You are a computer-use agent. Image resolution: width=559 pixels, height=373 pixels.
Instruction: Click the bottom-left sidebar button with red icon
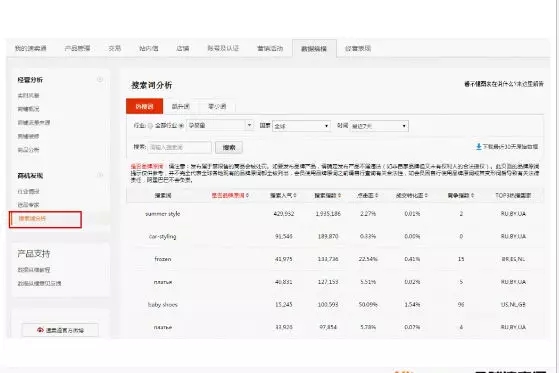(60, 330)
